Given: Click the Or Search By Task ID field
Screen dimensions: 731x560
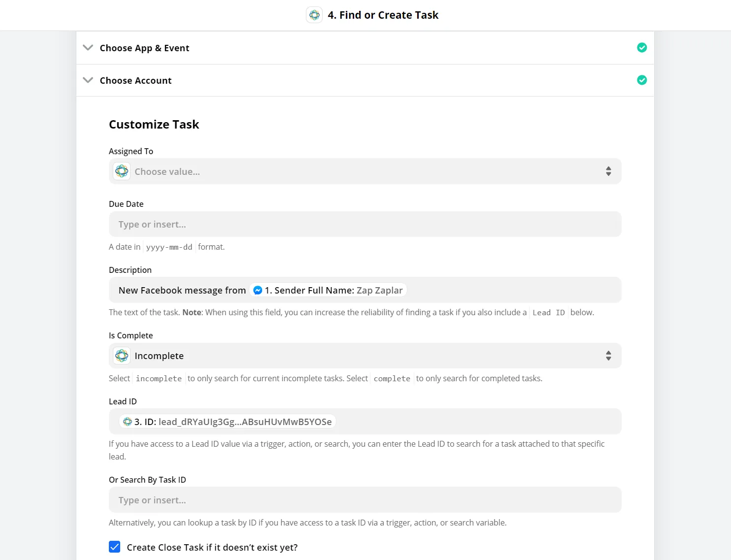Looking at the screenshot, I should click(x=365, y=500).
